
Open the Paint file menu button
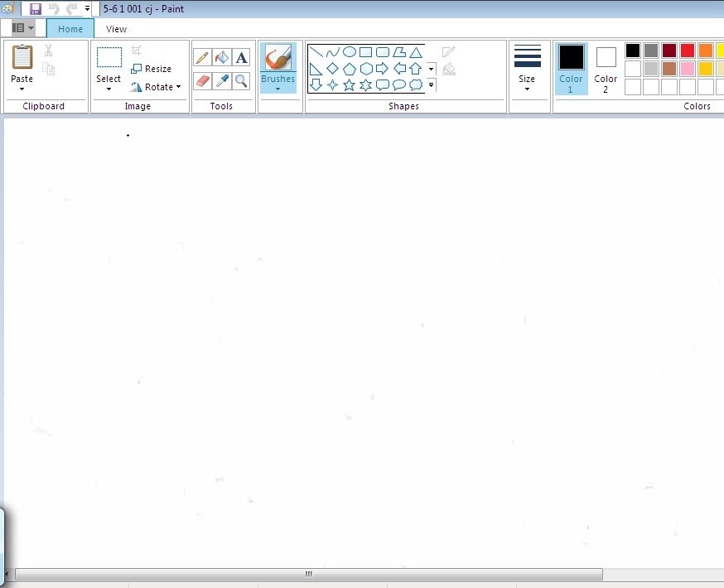pos(22,28)
